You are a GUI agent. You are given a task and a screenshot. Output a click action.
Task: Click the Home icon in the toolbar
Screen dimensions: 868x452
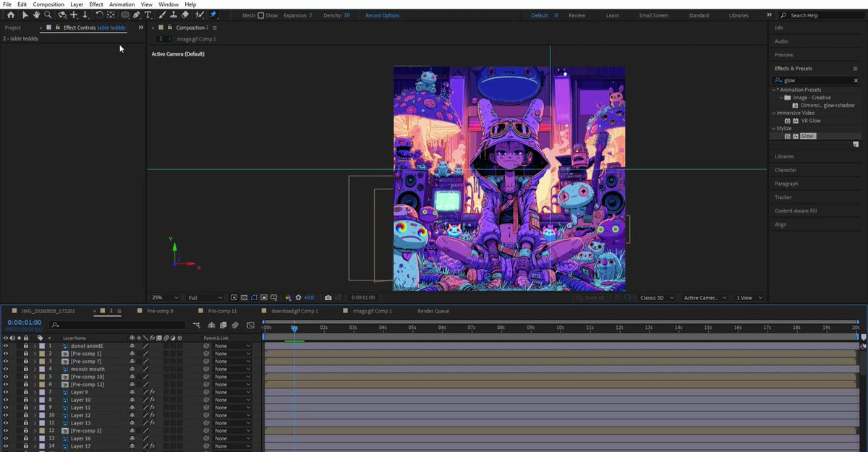point(11,14)
